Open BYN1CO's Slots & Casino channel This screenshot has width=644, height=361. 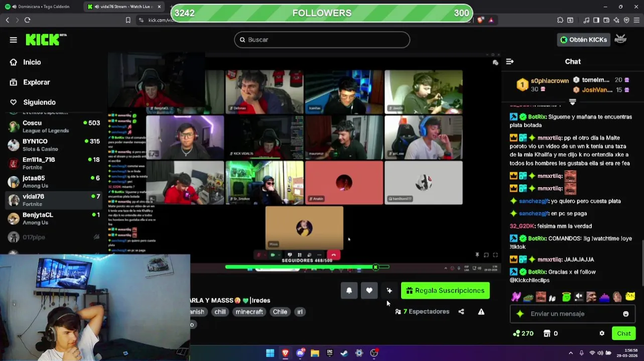coord(54,145)
